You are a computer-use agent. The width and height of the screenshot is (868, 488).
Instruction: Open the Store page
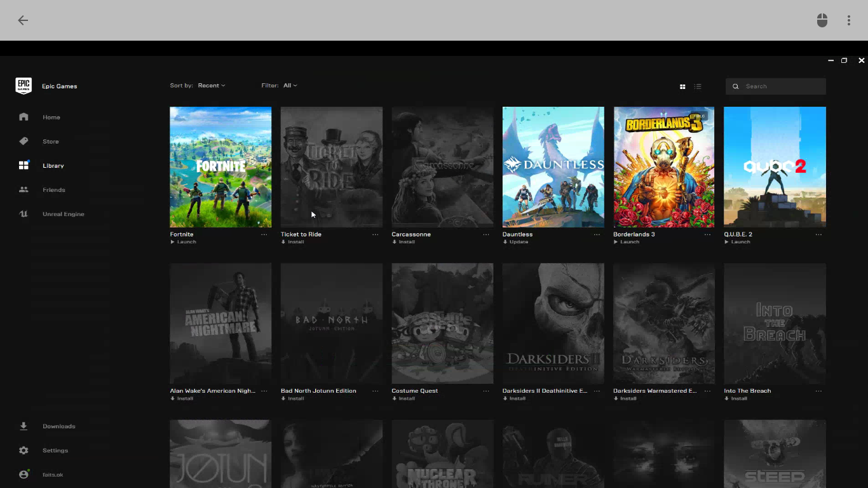click(51, 142)
